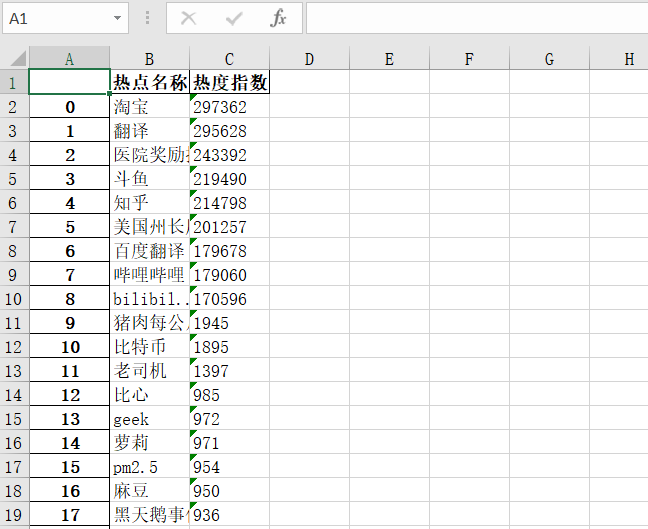Select the cell containing 麻豆
The width and height of the screenshot is (648, 529).
coord(150,489)
